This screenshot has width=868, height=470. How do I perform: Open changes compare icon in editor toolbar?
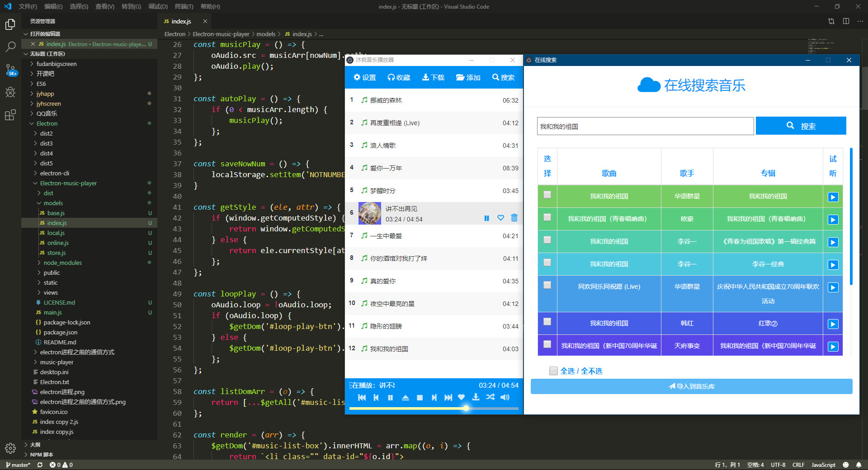click(x=831, y=21)
